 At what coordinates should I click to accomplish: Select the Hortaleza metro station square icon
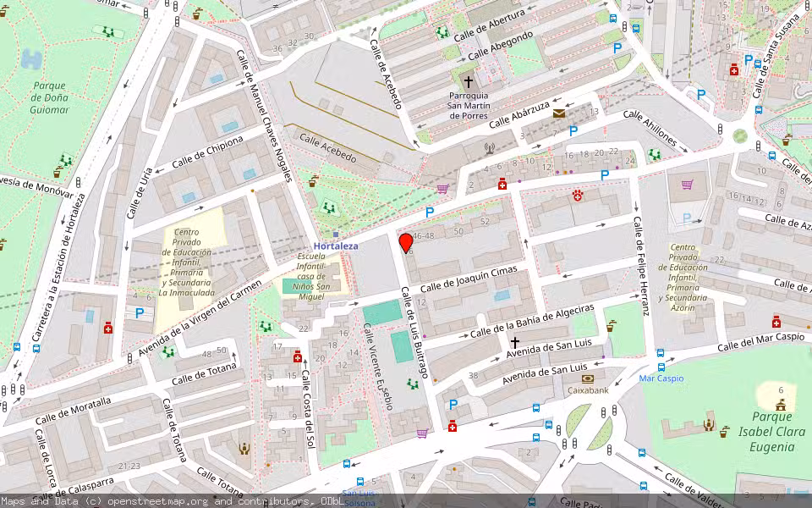click(336, 235)
